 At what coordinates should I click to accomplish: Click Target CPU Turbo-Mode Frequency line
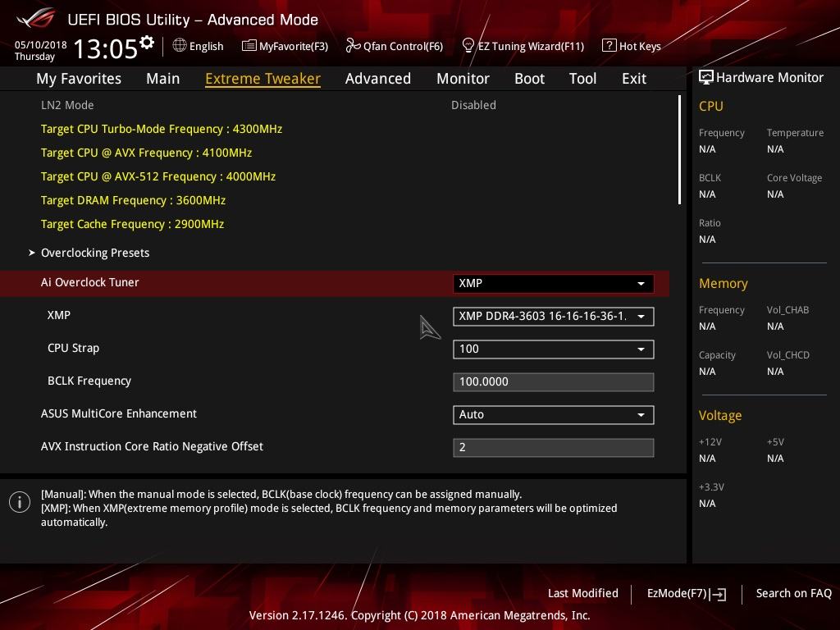162,129
